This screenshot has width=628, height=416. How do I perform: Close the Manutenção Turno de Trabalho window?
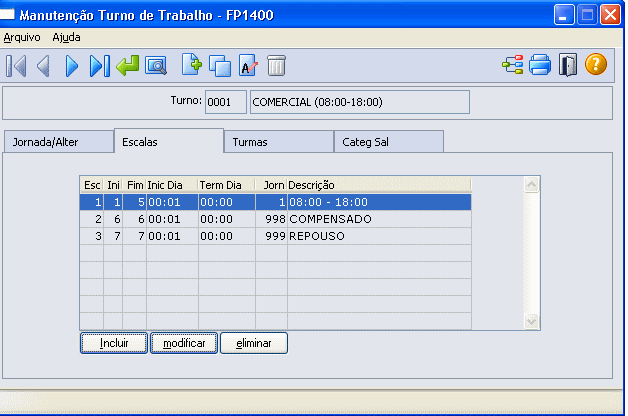(610, 15)
